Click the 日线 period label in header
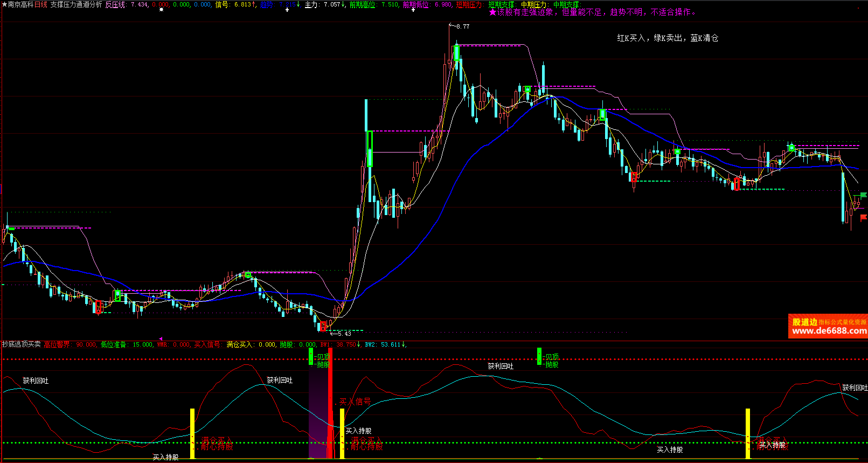Screen dimensions: 868x463 (41, 4)
